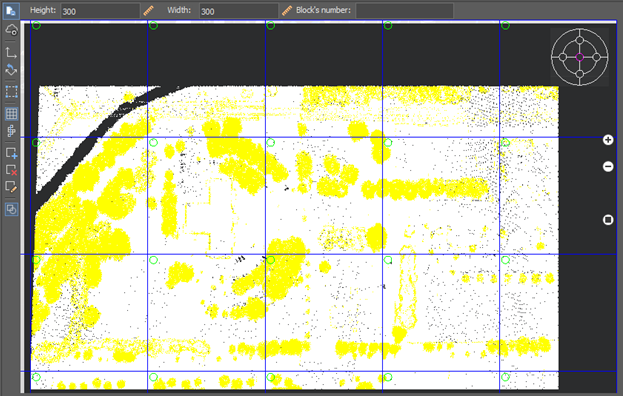This screenshot has width=623, height=396.
Task: Click the "Height:" label
Action: point(43,10)
